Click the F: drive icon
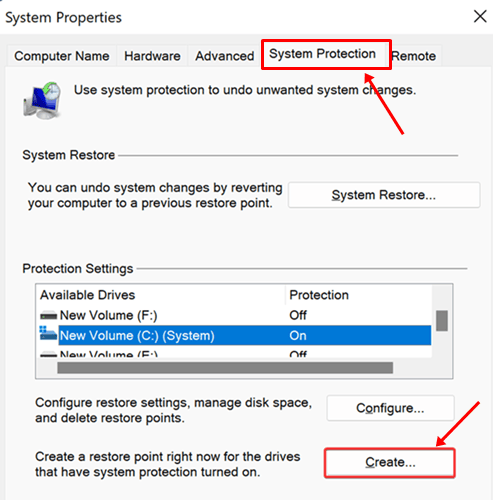This screenshot has width=493, height=500. point(48,315)
